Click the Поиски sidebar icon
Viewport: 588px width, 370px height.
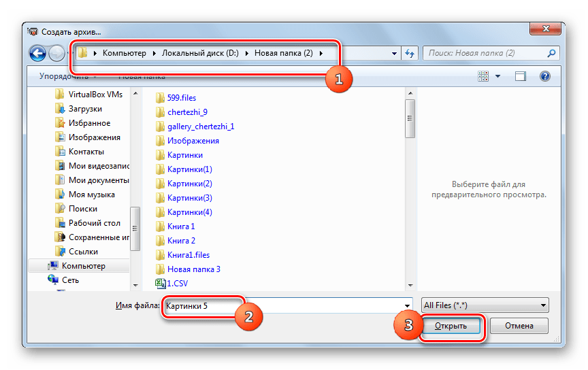60,208
